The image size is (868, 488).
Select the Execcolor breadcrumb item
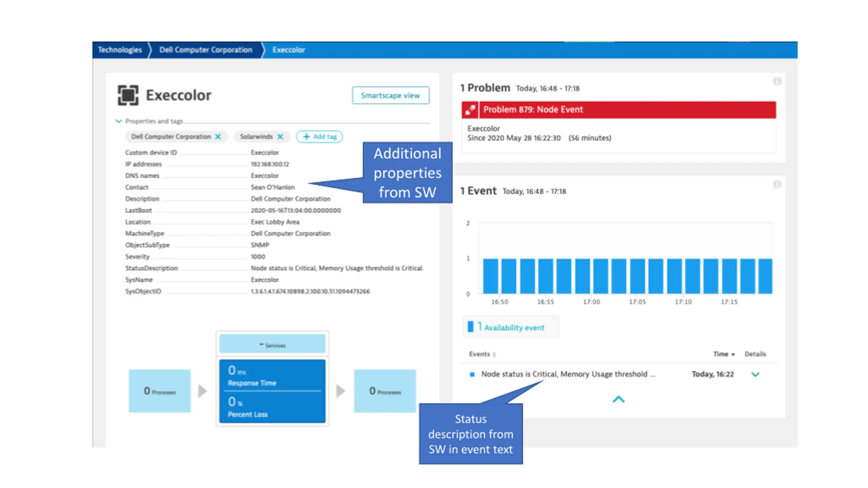point(289,50)
